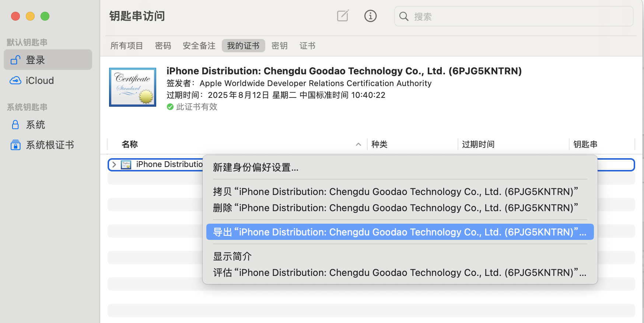Click the large certificate thumbnail image
Image resolution: width=644 pixels, height=323 pixels.
[x=133, y=87]
